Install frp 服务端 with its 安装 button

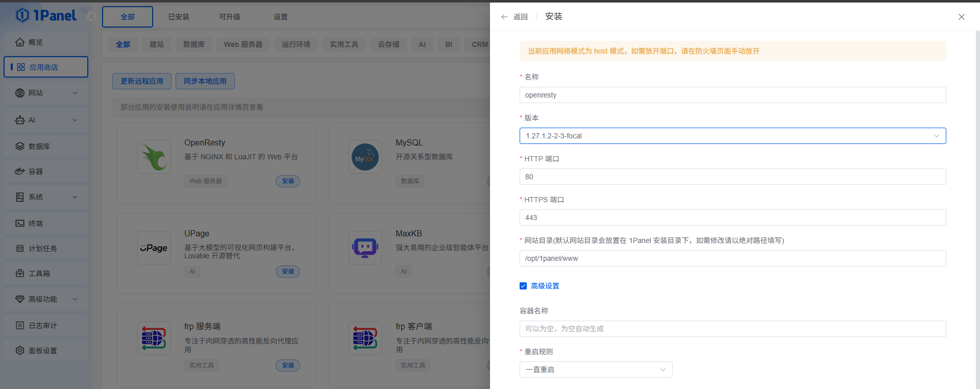[x=288, y=366]
